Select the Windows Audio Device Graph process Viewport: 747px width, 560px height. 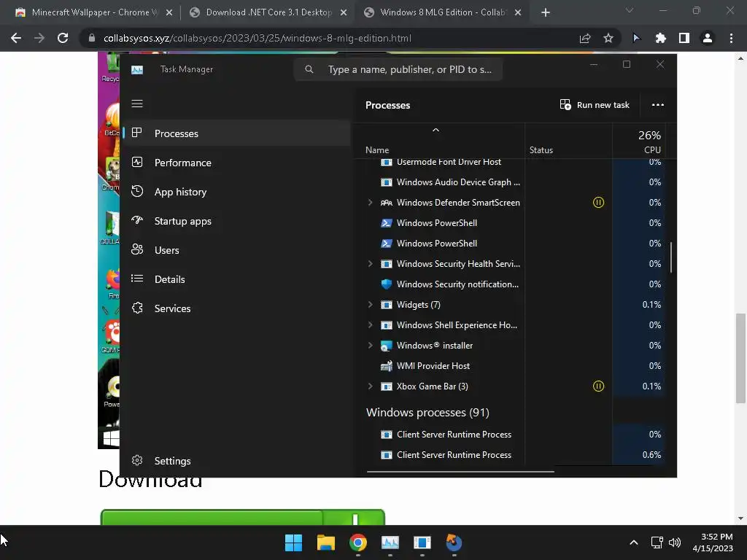click(509, 182)
